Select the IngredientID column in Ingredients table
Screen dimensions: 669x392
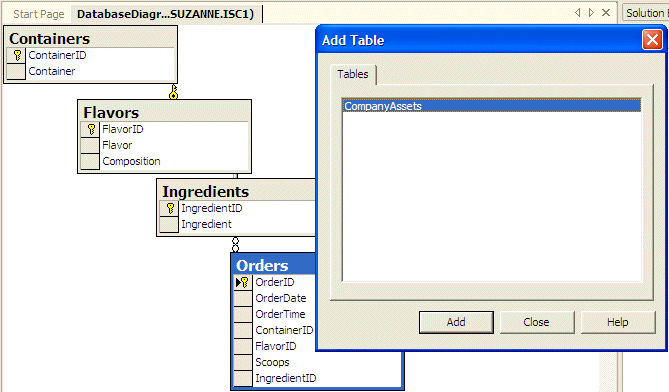tap(212, 208)
